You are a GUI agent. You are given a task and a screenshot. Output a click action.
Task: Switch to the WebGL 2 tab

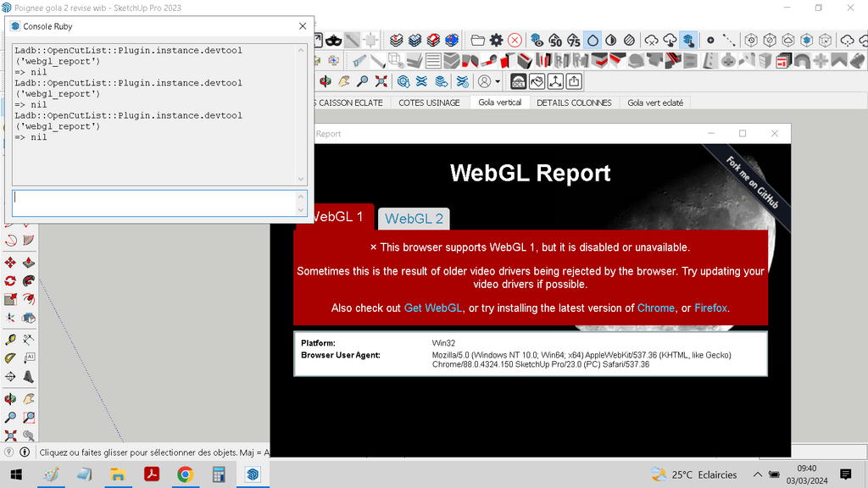point(414,219)
